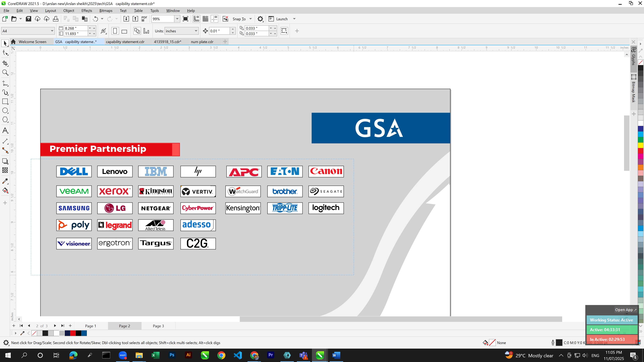Click Open App button in tracker widget
The height and width of the screenshot is (362, 644).
click(x=626, y=310)
